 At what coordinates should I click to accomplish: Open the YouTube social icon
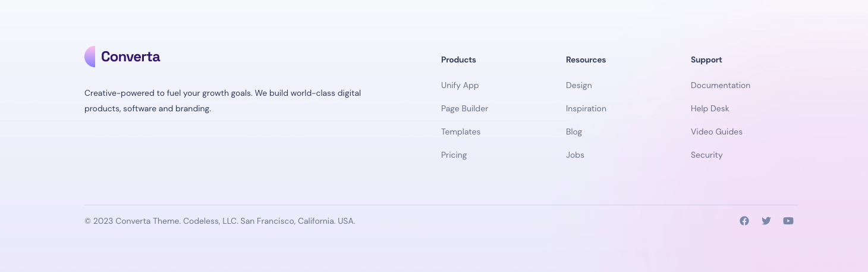(x=788, y=221)
